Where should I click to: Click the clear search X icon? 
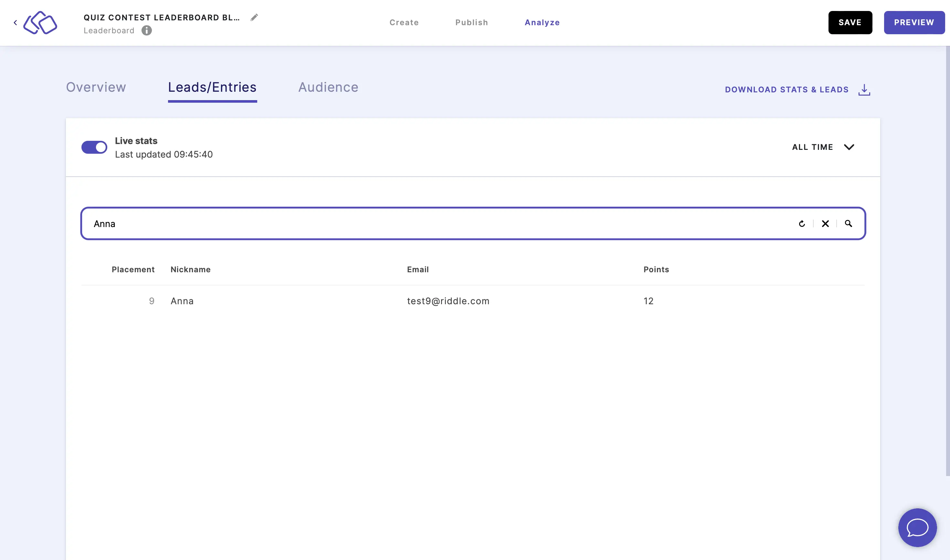click(825, 223)
